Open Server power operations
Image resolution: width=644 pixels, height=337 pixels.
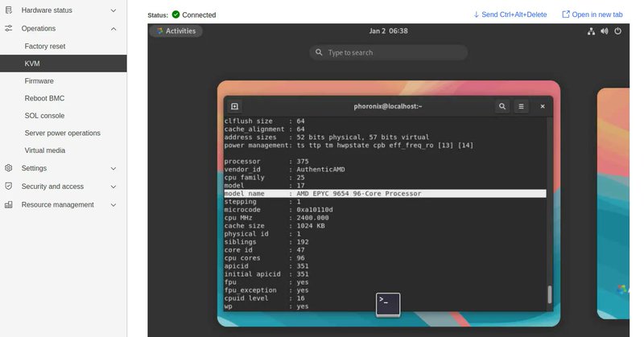click(64, 133)
